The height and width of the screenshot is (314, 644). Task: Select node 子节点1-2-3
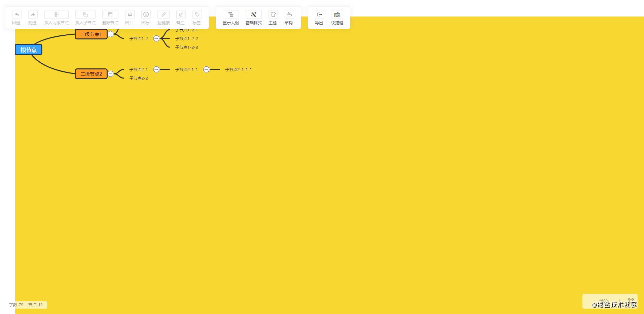(186, 47)
